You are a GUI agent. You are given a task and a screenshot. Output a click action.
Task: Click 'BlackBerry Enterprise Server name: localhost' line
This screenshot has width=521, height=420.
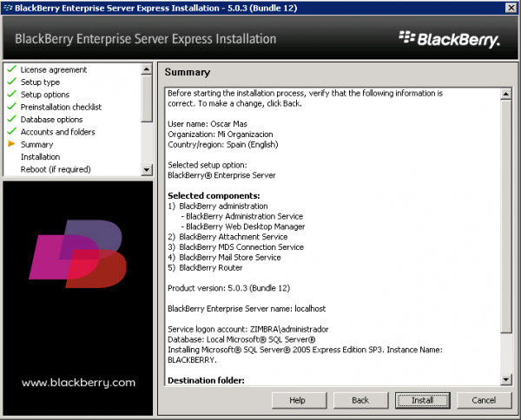(247, 308)
